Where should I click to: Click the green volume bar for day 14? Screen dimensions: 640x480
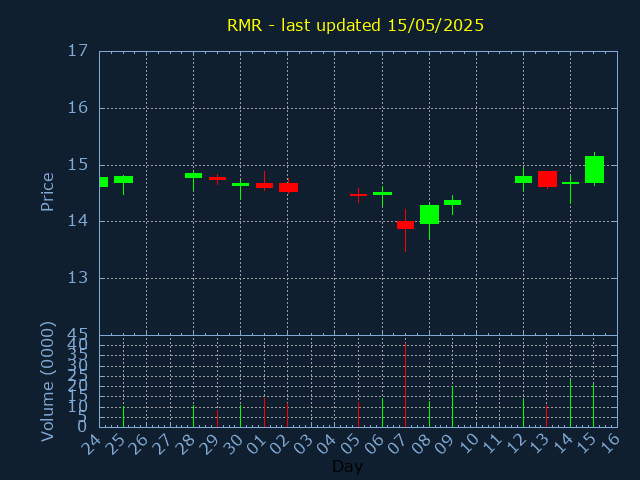570,403
